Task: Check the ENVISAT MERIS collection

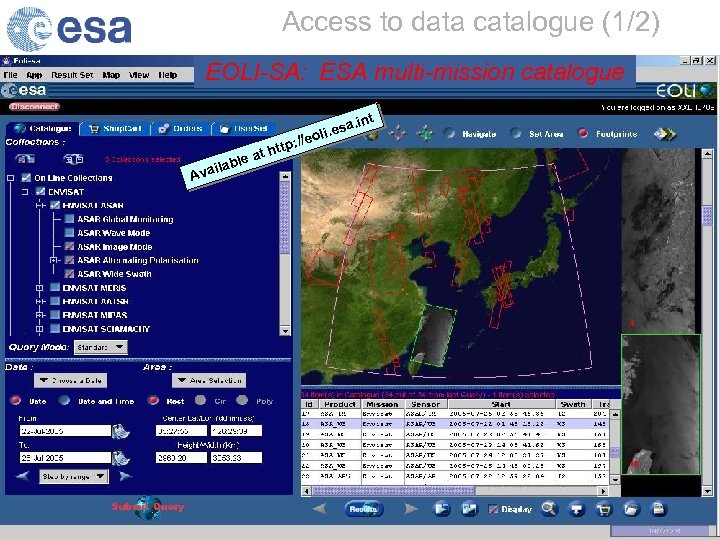Action: pyautogui.click(x=55, y=287)
